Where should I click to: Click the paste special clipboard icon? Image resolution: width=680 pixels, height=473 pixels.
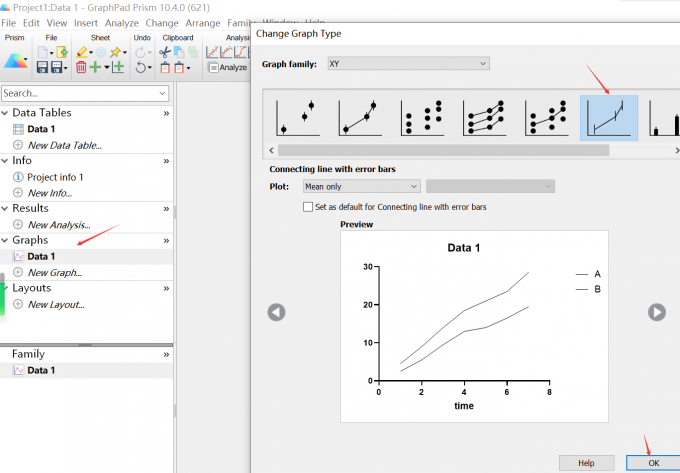tap(179, 68)
